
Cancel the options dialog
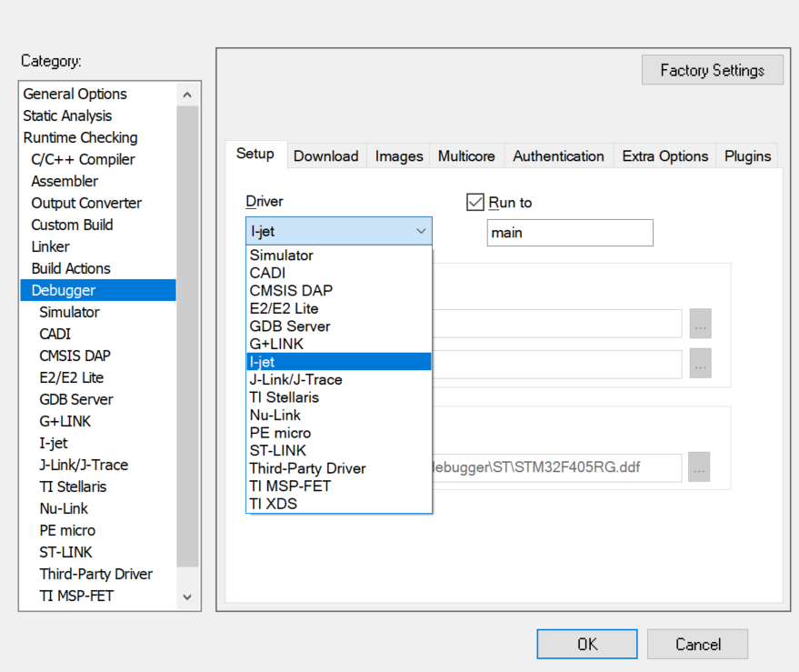(x=697, y=644)
